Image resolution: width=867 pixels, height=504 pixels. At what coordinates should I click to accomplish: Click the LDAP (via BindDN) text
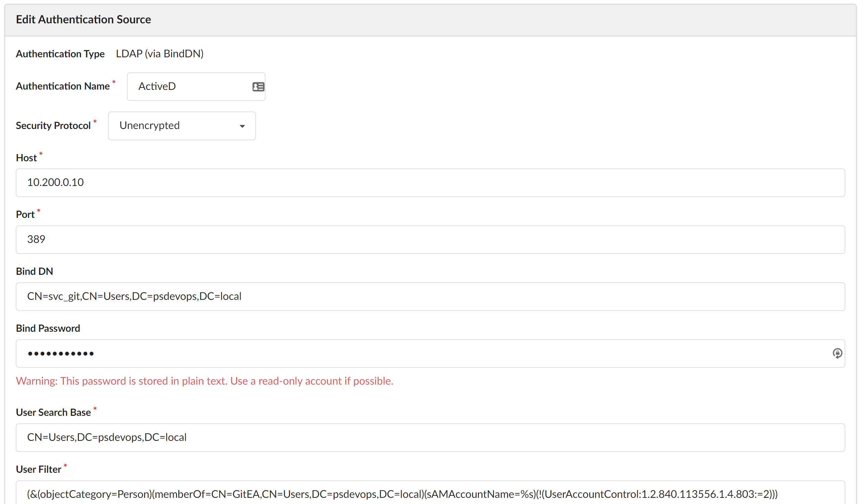tap(160, 54)
